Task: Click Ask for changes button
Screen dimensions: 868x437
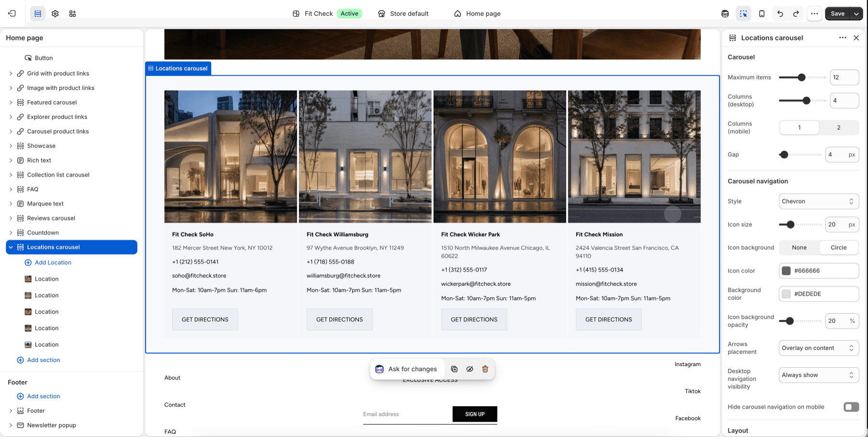Action: [408, 369]
